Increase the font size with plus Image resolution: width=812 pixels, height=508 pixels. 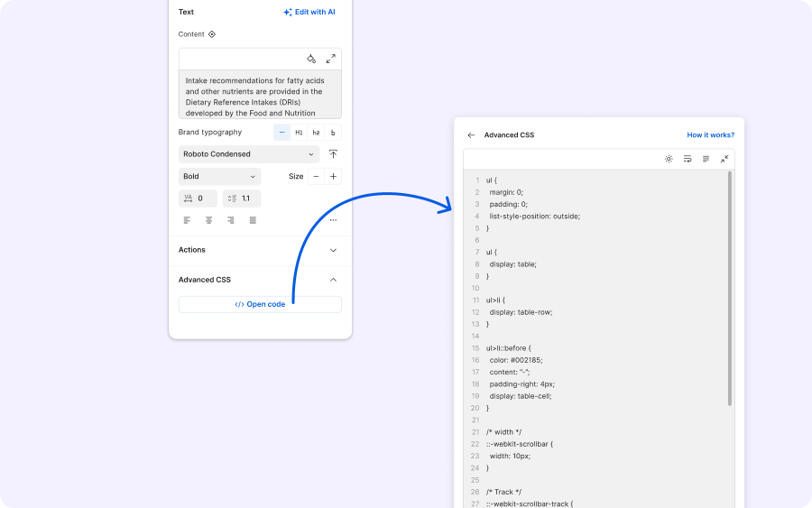point(333,177)
